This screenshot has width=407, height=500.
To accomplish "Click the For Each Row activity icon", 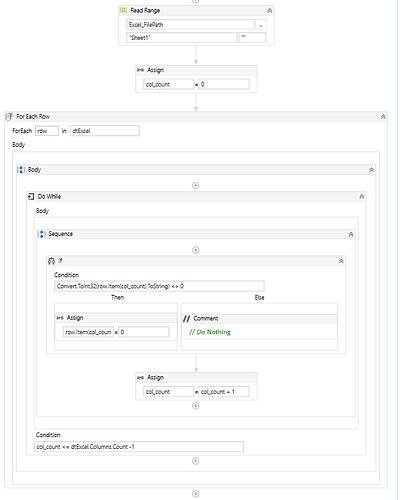I will (9, 116).
